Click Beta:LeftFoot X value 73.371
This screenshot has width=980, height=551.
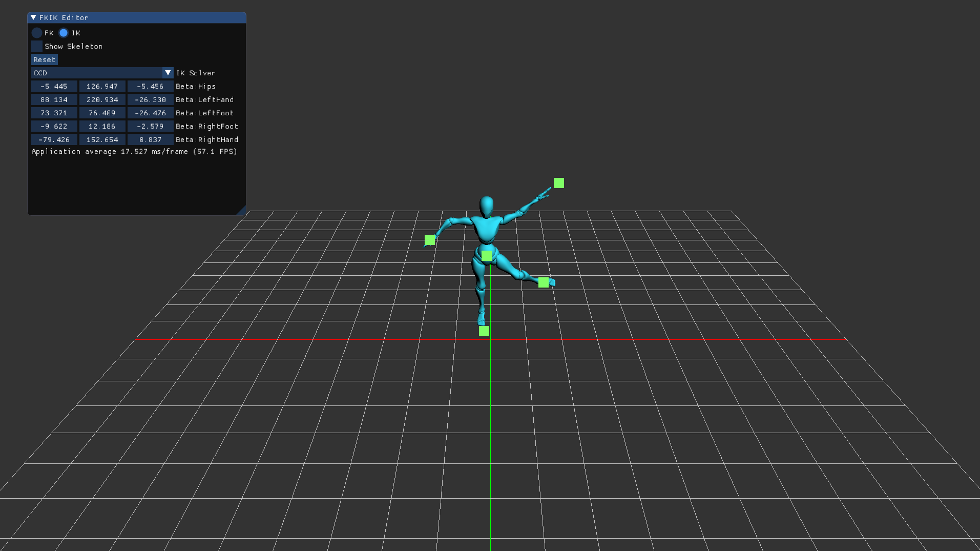click(54, 113)
